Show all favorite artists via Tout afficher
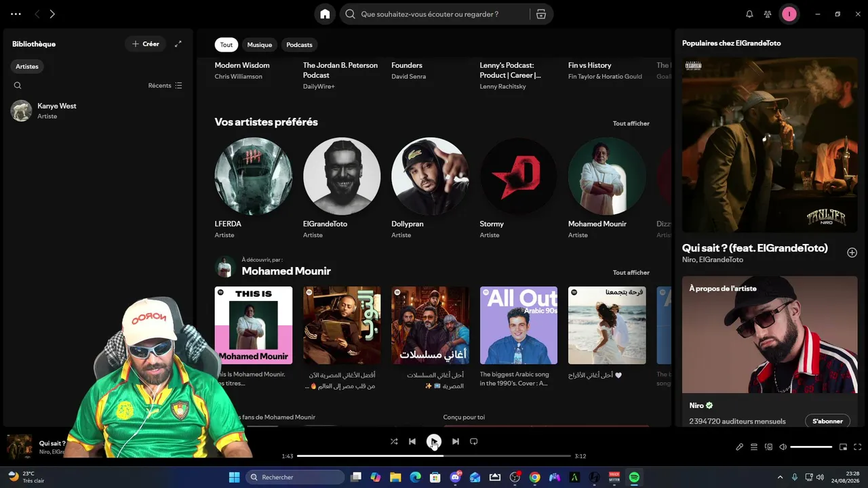The width and height of the screenshot is (868, 488). coord(631,123)
